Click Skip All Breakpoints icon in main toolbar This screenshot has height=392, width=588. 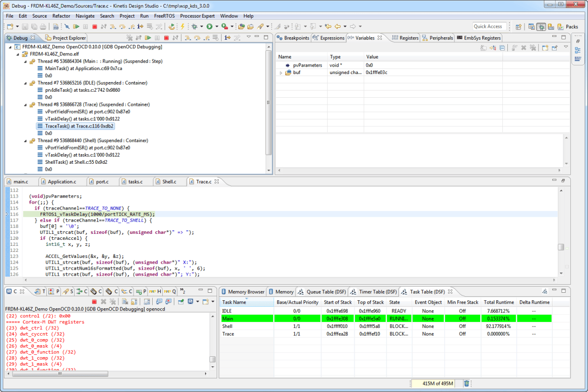tap(67, 27)
